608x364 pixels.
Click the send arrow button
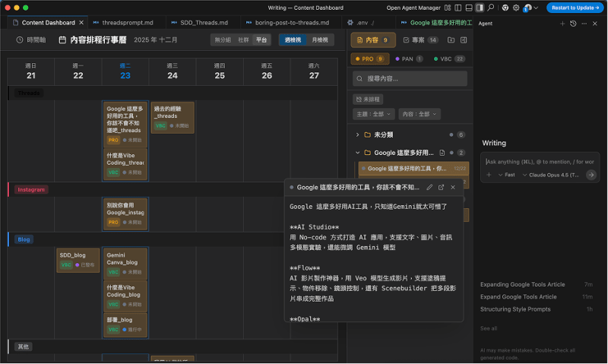click(x=591, y=176)
